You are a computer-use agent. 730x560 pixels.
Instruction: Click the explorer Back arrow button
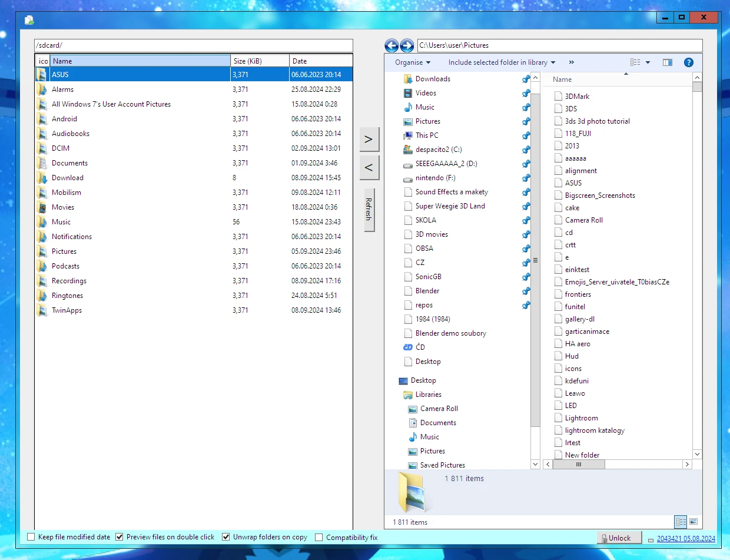[x=391, y=45]
